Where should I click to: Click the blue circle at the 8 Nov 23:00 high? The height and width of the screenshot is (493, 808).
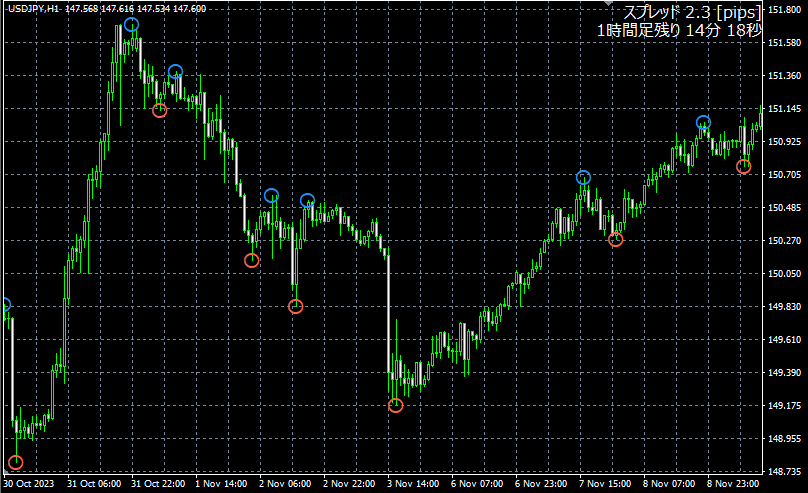click(x=703, y=123)
